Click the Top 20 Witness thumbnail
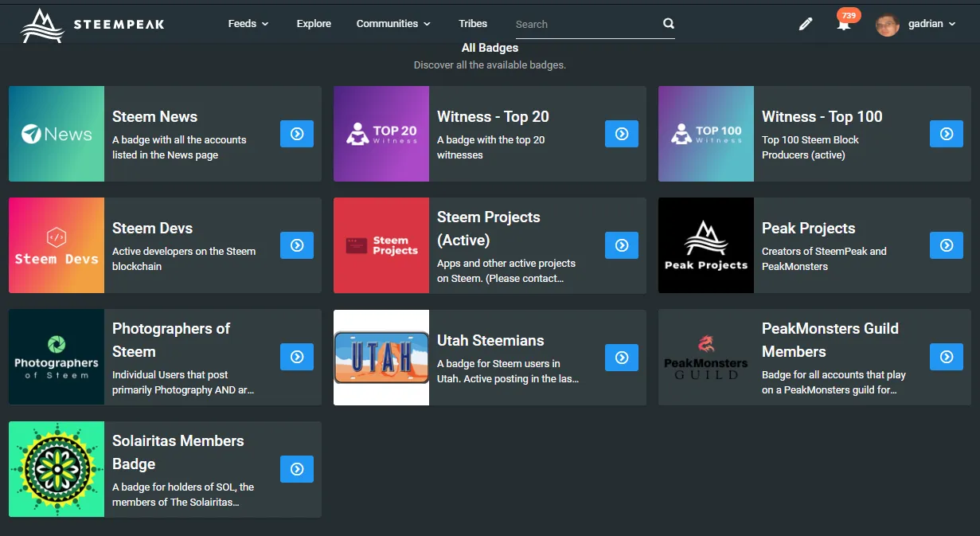 (381, 134)
